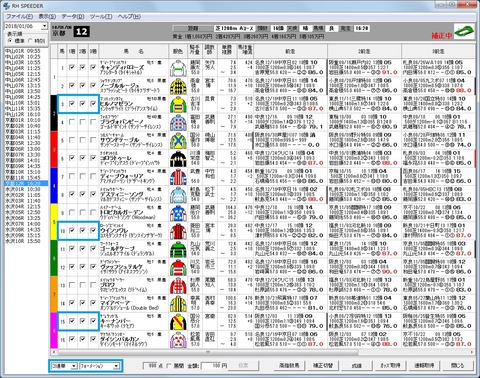
Task: Click the silk icon for horse number 3
Action: point(178,104)
